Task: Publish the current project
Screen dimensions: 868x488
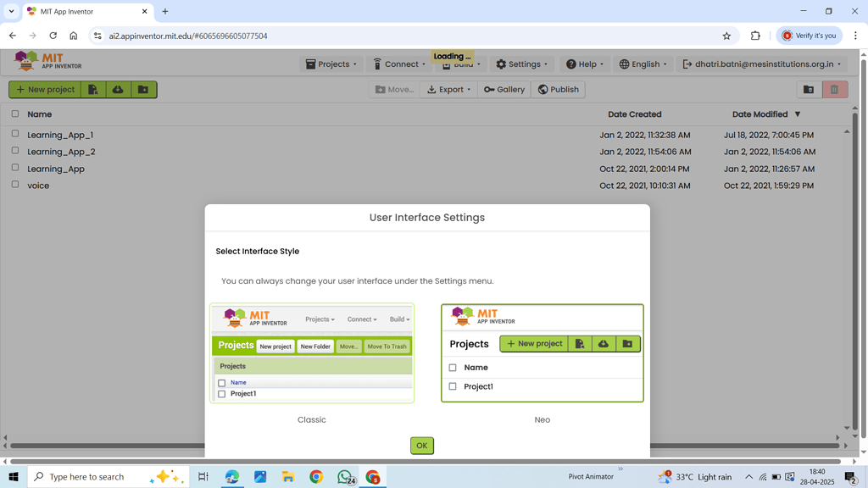Action: (x=558, y=89)
